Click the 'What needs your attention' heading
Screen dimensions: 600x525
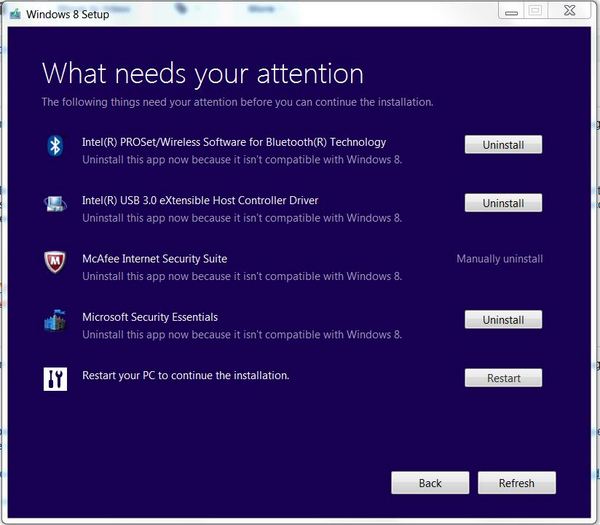(x=202, y=74)
